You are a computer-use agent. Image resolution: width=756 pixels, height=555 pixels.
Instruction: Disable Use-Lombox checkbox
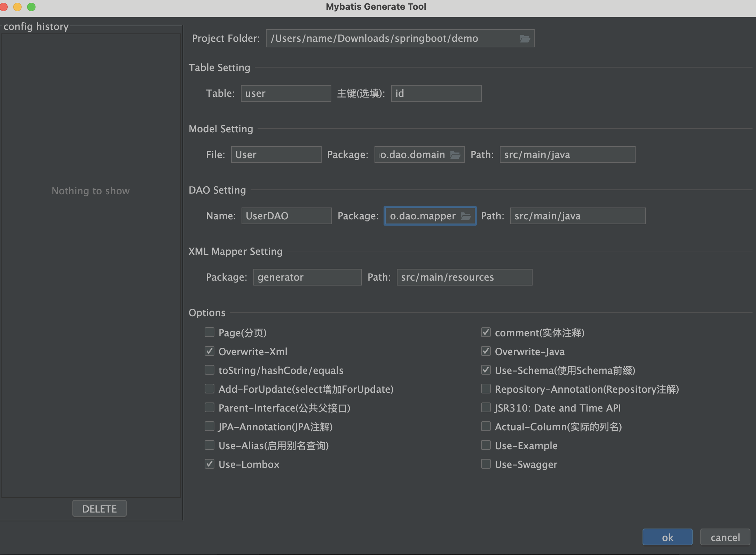(210, 464)
